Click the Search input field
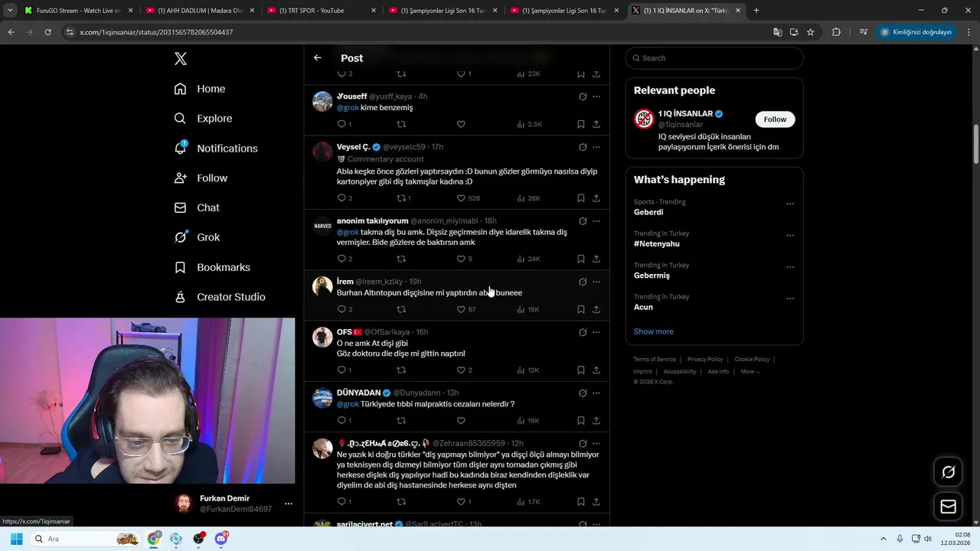 714,58
